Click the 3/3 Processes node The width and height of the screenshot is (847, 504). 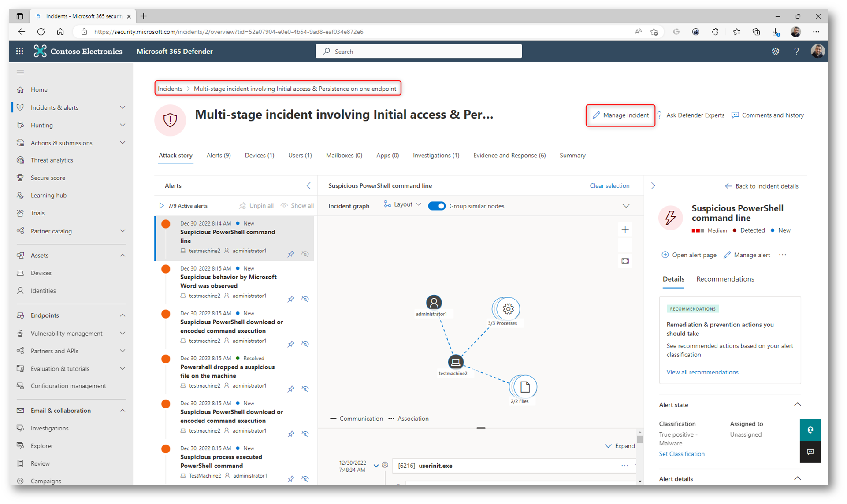click(x=507, y=309)
